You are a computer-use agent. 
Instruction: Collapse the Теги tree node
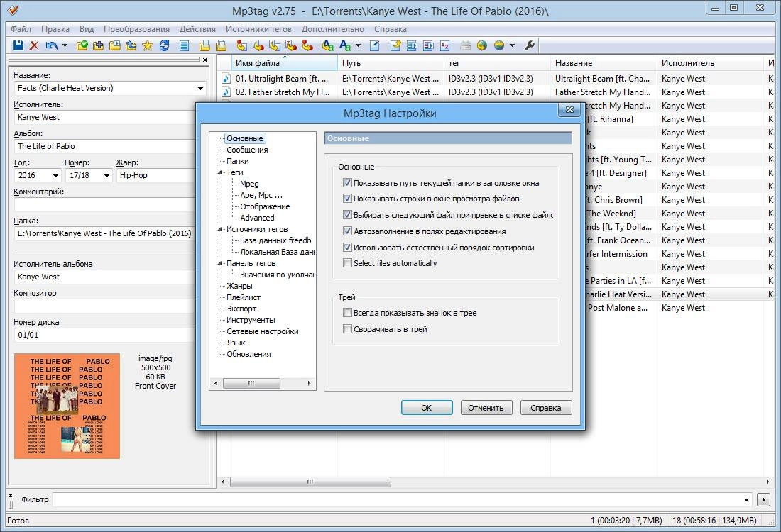(219, 172)
